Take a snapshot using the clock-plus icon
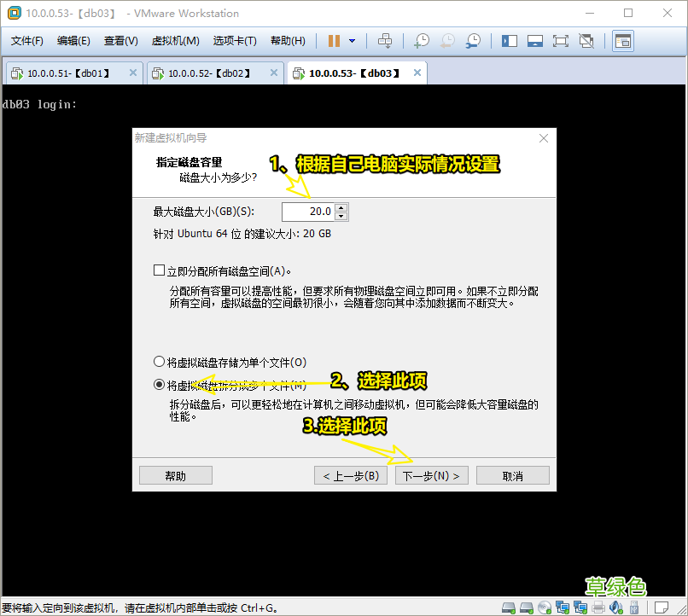Image resolution: width=688 pixels, height=616 pixels. pos(421,41)
